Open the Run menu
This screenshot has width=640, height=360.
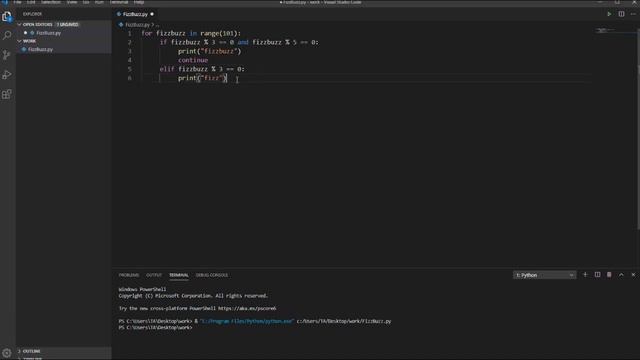(99, 2)
